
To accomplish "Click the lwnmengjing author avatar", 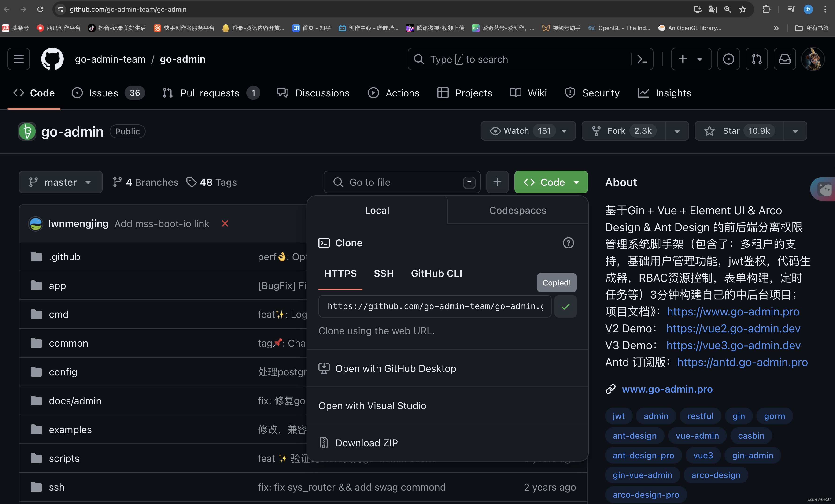I will tap(36, 224).
